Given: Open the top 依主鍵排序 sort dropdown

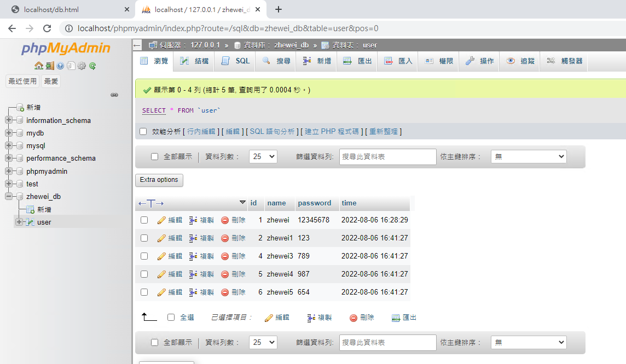Looking at the screenshot, I should 529,157.
